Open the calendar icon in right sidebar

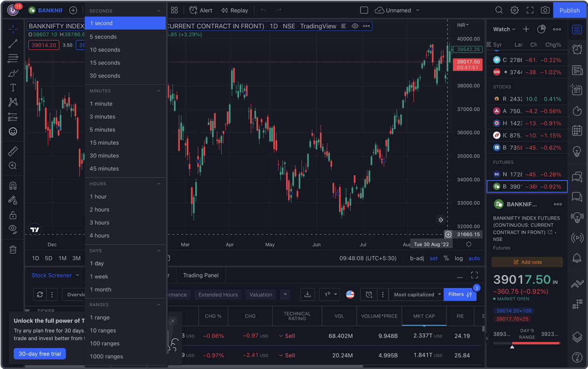tap(577, 130)
